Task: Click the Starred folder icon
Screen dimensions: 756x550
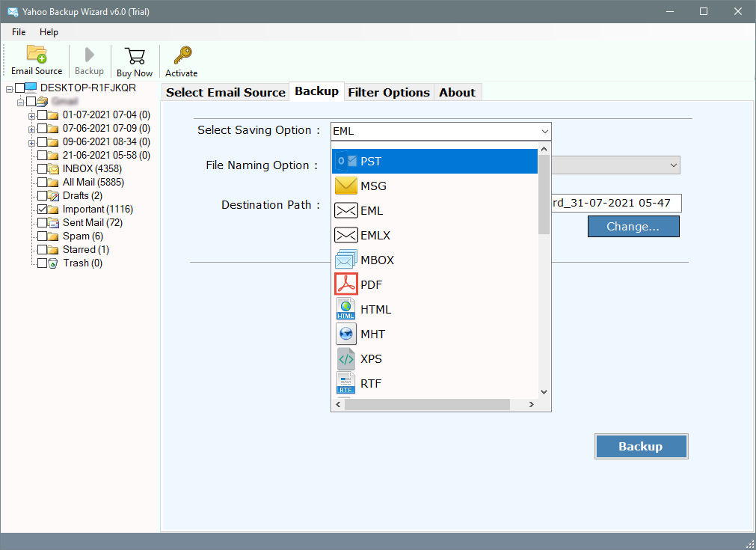Action: click(x=54, y=250)
